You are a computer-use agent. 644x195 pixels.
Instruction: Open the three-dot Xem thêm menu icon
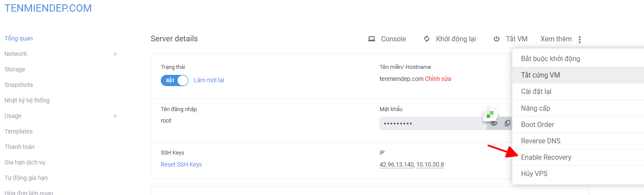[x=580, y=40]
